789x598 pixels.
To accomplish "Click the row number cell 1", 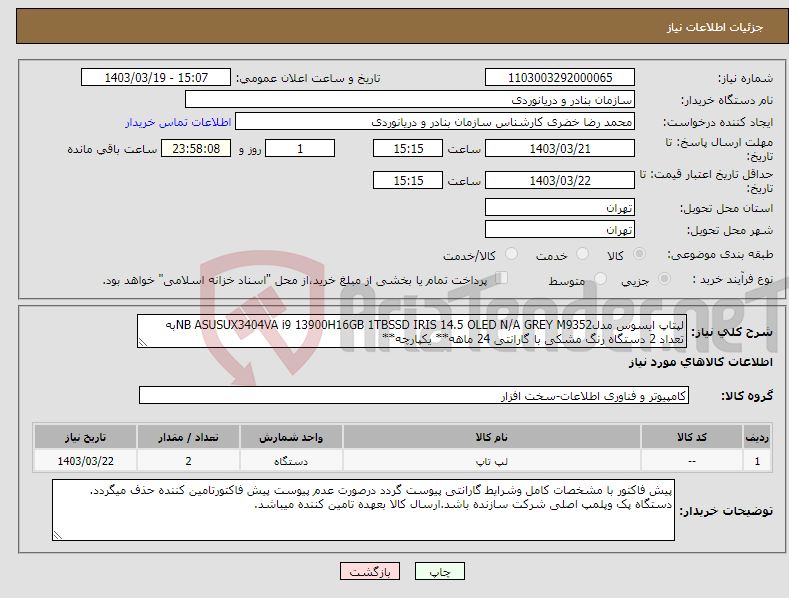I will [757, 461].
